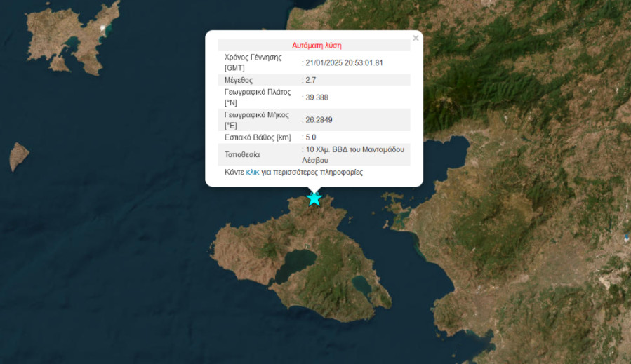This screenshot has height=364, width=631.
Task: Click the red "Αυτόματη λύση" popup title
Action: [317, 45]
